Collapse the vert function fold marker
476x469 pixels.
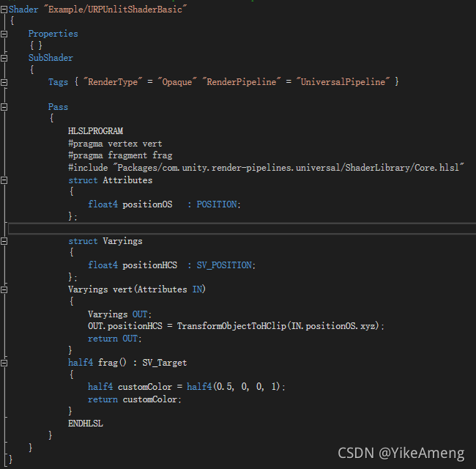click(4, 289)
